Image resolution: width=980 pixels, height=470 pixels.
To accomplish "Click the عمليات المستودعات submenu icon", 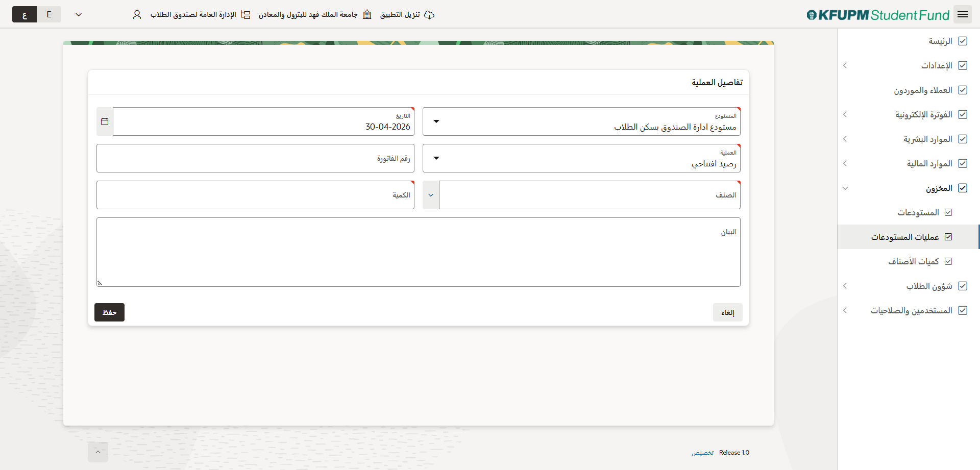I will click(x=948, y=237).
